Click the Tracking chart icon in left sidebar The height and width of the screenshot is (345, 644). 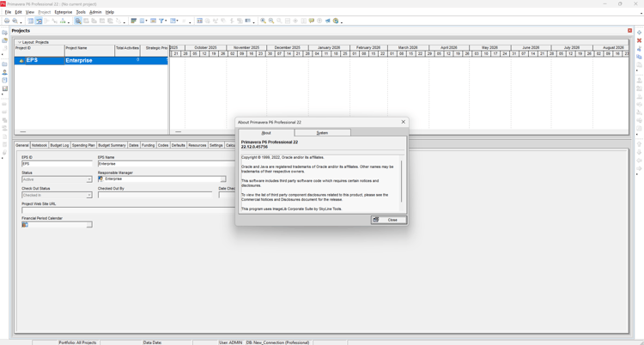[x=4, y=88]
